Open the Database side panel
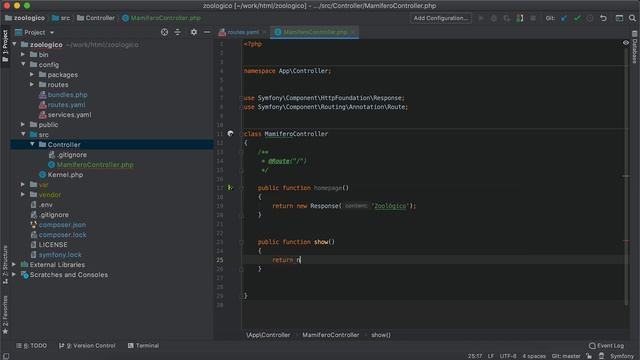The width and height of the screenshot is (640, 360). point(635,47)
